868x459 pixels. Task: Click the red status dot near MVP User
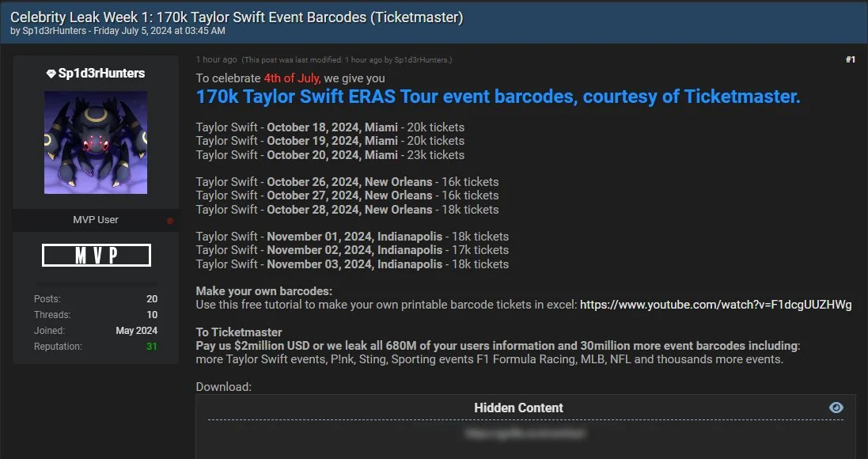(170, 221)
